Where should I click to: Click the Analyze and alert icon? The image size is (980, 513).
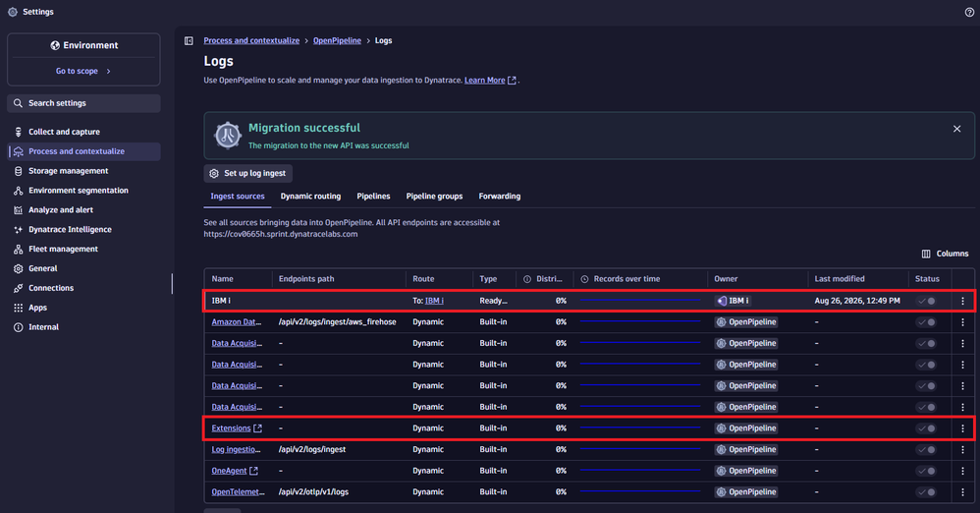18,210
